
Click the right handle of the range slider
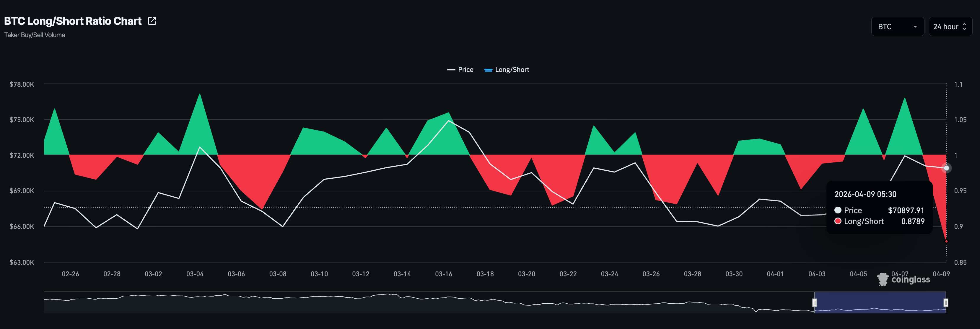(946, 302)
